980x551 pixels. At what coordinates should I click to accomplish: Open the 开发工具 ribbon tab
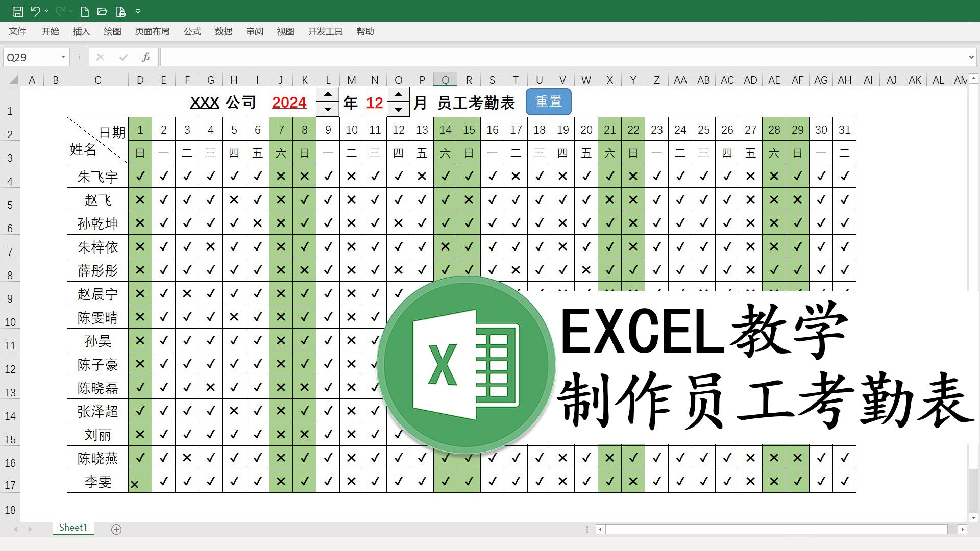pos(325,31)
